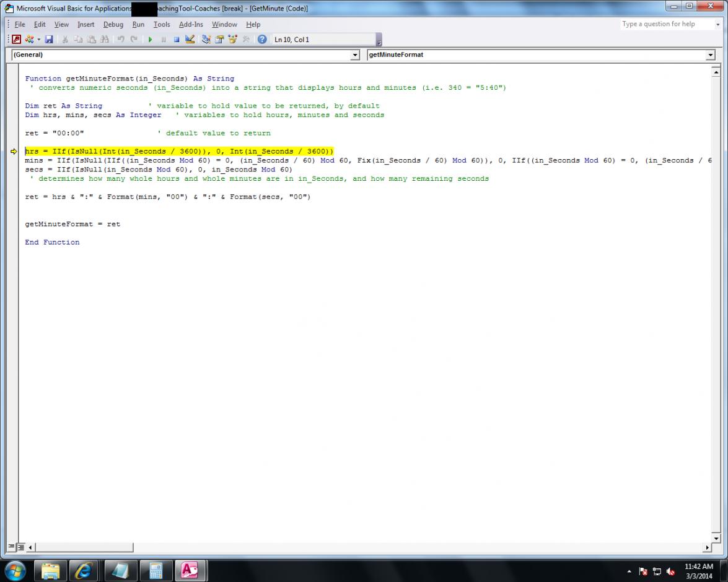This screenshot has height=582, width=728.
Task: Open the help question box dropdown arrow
Action: point(718,24)
